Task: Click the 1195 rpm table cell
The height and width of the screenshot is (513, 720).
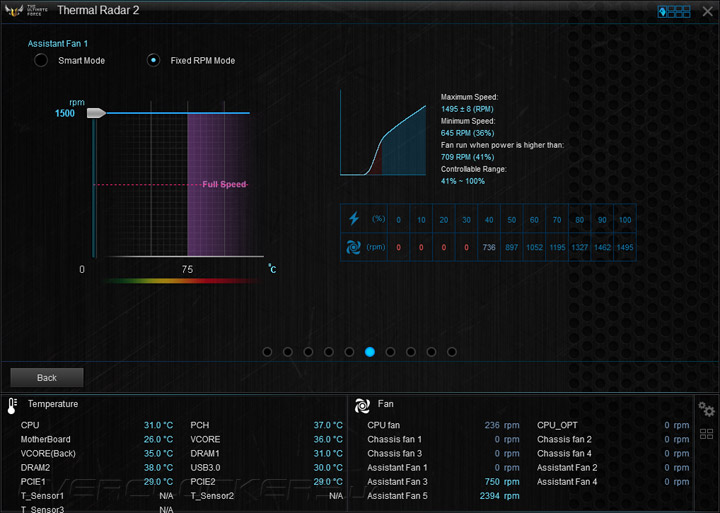Action: pos(557,247)
